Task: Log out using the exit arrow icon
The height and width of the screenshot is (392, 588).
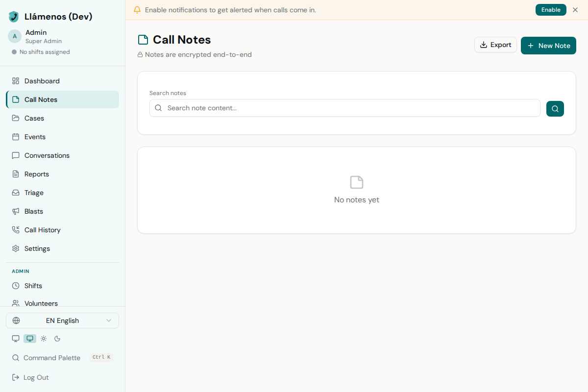Action: (x=16, y=377)
